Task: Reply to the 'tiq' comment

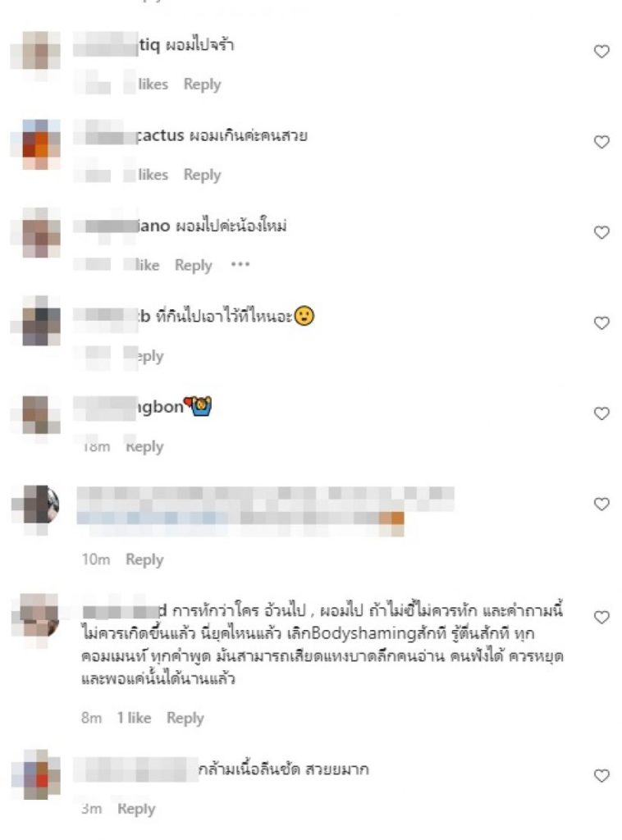Action: coord(202,84)
